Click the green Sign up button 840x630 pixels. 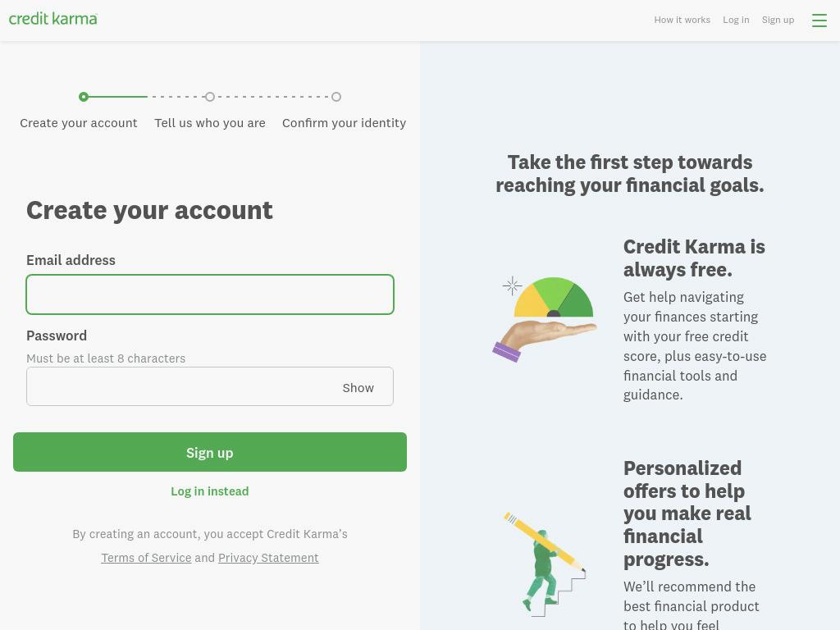pyautogui.click(x=210, y=452)
